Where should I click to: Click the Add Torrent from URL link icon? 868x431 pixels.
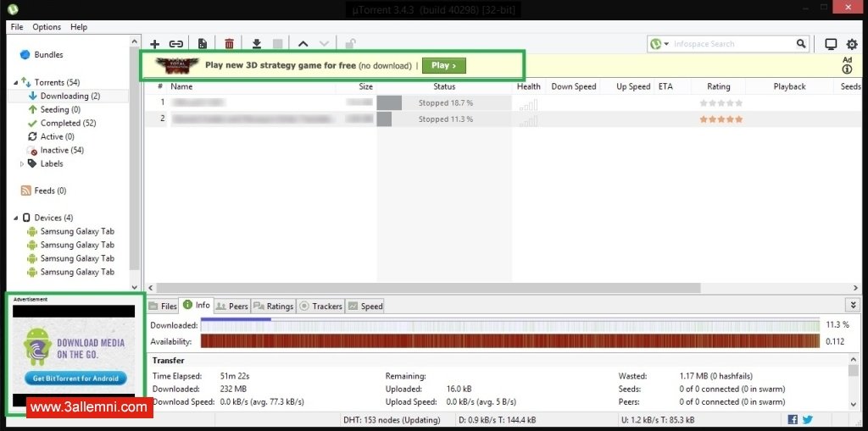175,44
